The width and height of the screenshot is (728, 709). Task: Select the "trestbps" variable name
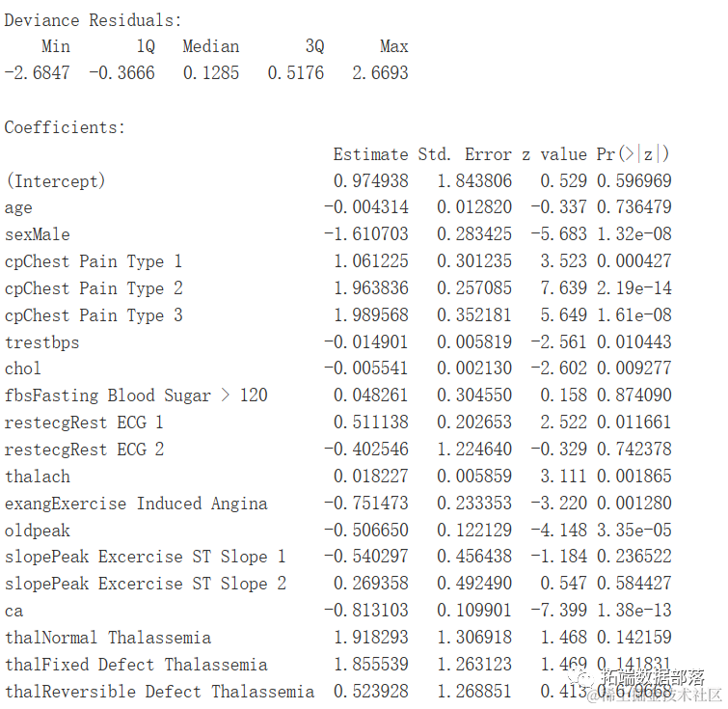(41, 342)
